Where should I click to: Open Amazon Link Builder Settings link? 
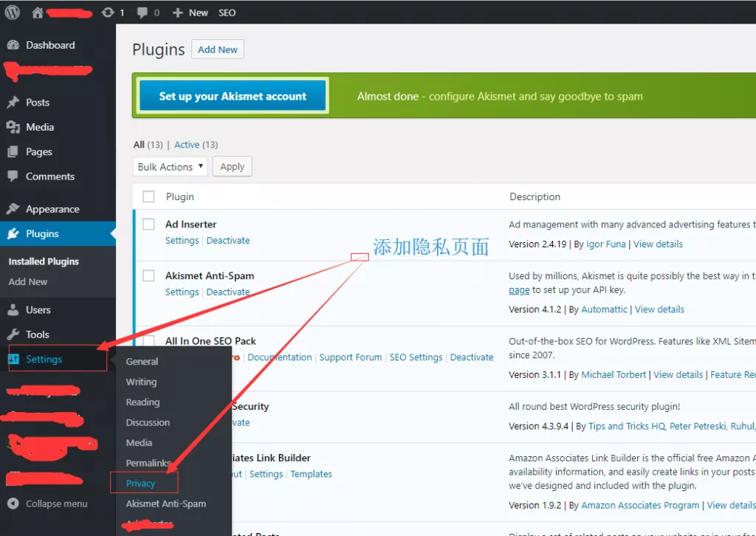pos(266,474)
